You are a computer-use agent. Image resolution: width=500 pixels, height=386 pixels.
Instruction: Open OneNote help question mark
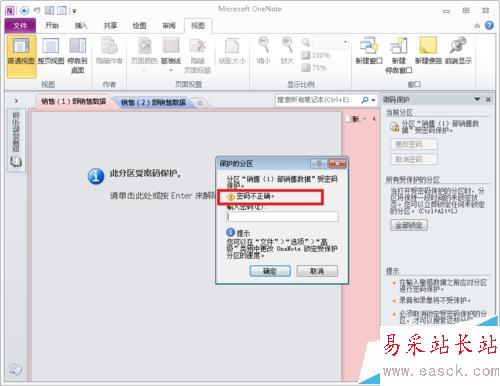point(489,25)
